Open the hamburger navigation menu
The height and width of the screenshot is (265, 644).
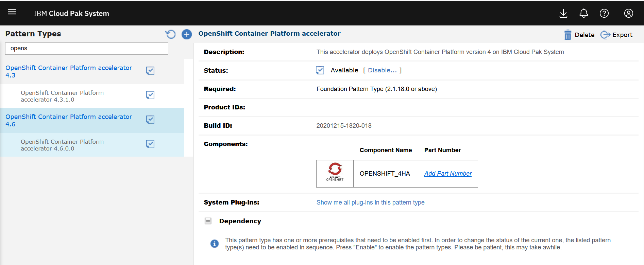[12, 13]
